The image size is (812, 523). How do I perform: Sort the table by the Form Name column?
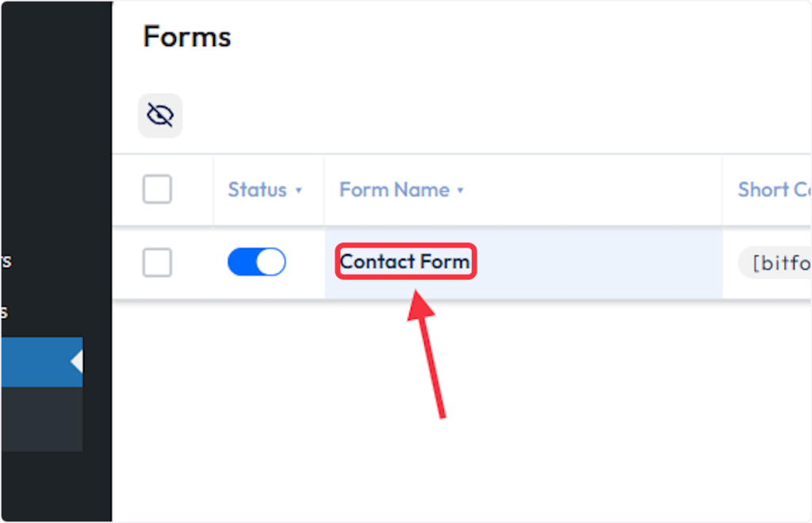pyautogui.click(x=394, y=190)
